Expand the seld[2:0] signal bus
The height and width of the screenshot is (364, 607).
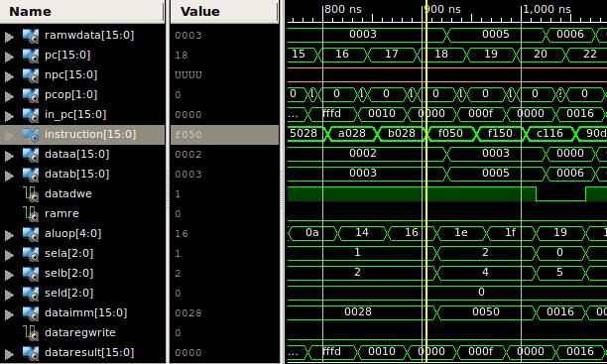tap(9, 295)
